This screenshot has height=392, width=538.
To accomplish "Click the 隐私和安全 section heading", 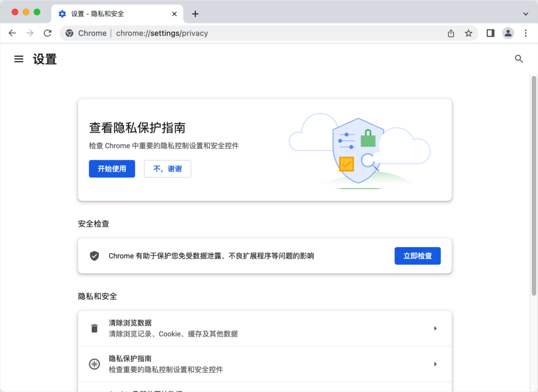I will [98, 296].
